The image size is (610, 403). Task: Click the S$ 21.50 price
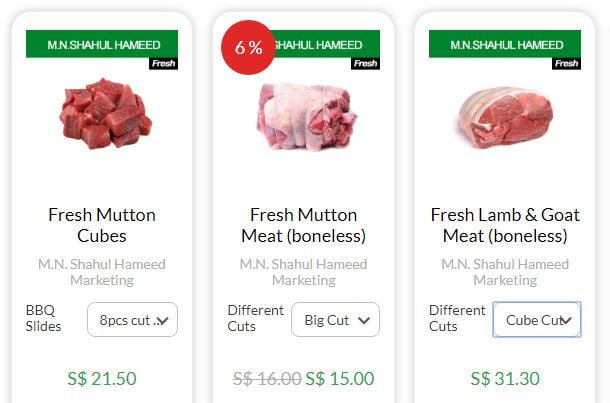pyautogui.click(x=102, y=379)
